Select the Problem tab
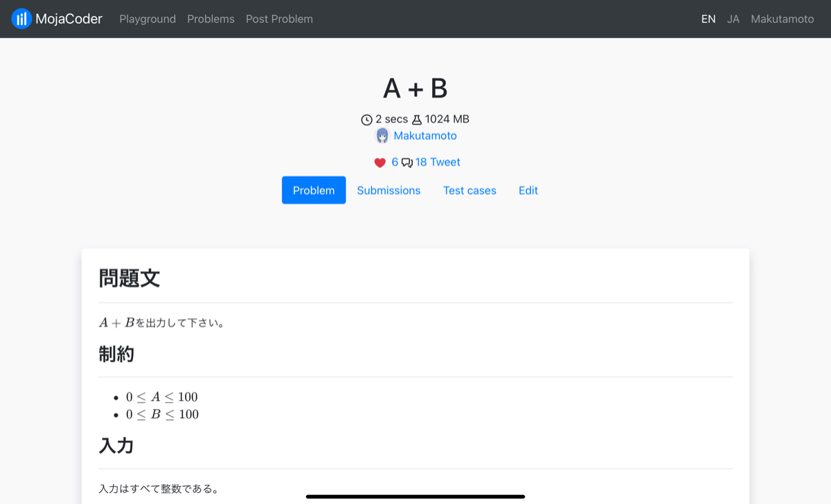 tap(313, 190)
